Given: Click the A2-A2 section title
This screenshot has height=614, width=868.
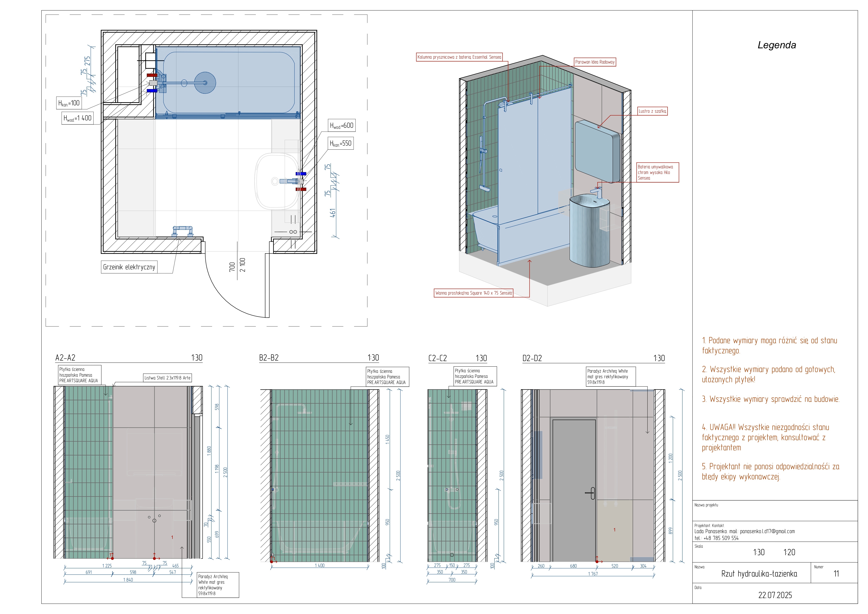Looking at the screenshot, I should point(65,358).
